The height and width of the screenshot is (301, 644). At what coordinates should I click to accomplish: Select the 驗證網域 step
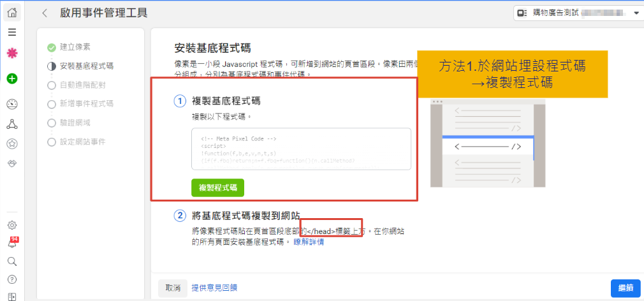[x=75, y=122]
